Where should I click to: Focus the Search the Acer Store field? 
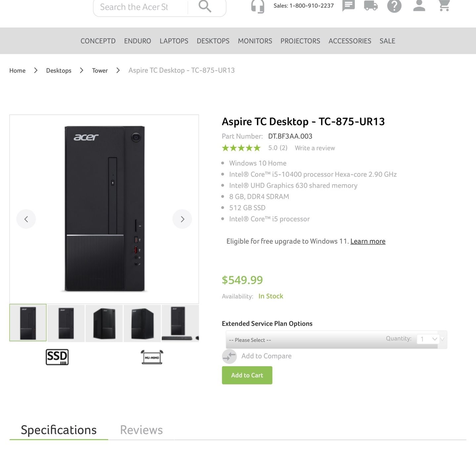coord(141,7)
